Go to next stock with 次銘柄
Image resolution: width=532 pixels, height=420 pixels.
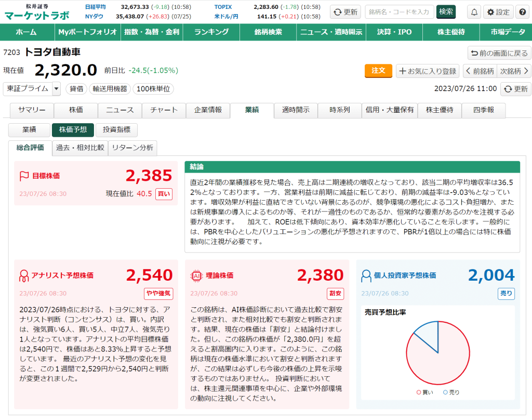514,71
